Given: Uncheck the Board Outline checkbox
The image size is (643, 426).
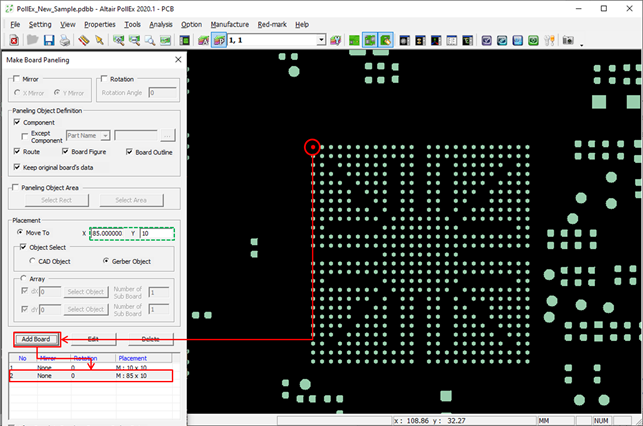Looking at the screenshot, I should coord(130,152).
